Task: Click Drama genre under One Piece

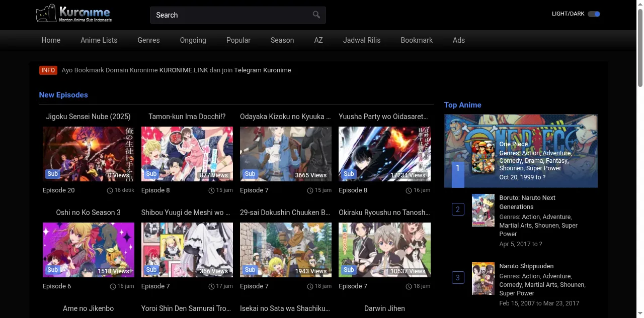Action: [534, 161]
